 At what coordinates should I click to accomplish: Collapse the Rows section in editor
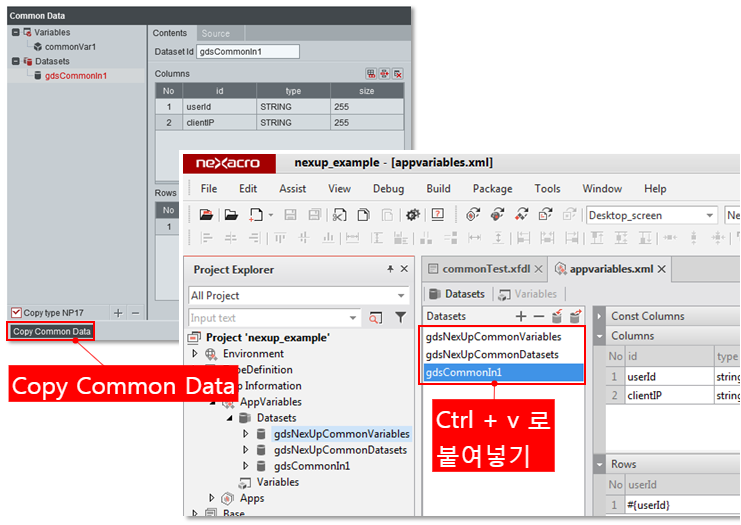pos(599,464)
